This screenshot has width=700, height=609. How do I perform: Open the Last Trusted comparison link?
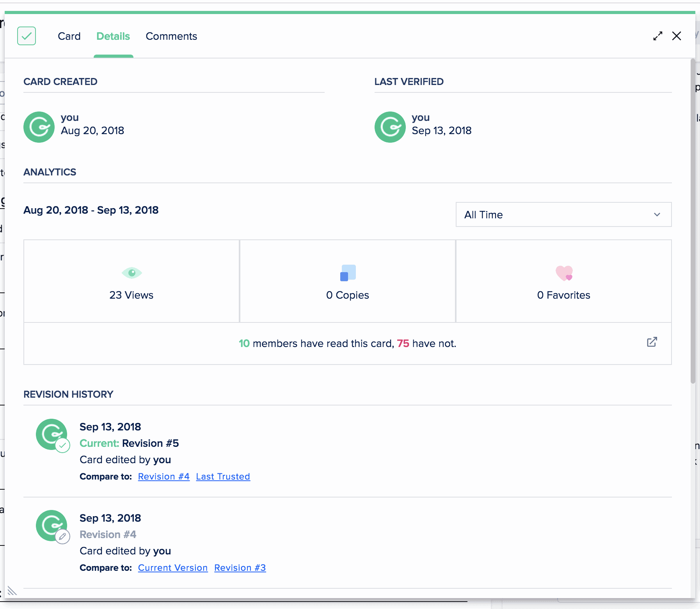(x=223, y=476)
